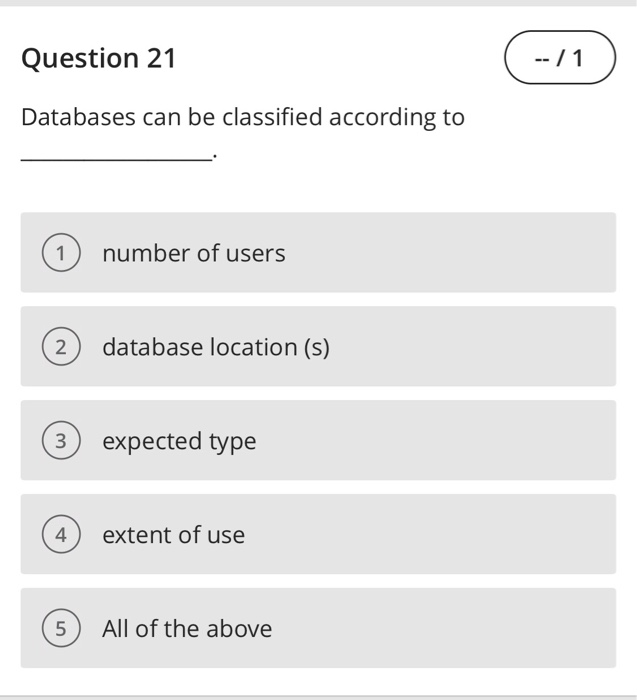Click the gray card containing 'All of the above'
The height and width of the screenshot is (700, 637).
[318, 628]
